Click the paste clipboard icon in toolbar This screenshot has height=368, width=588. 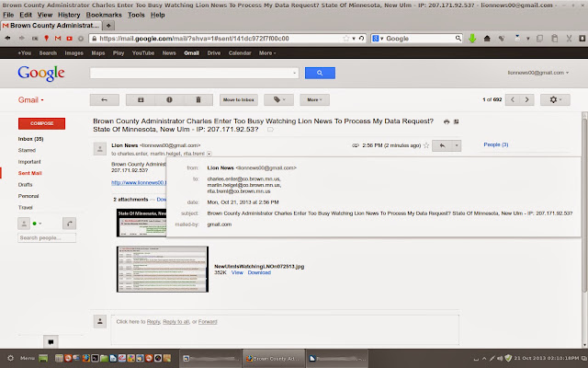click(x=554, y=39)
